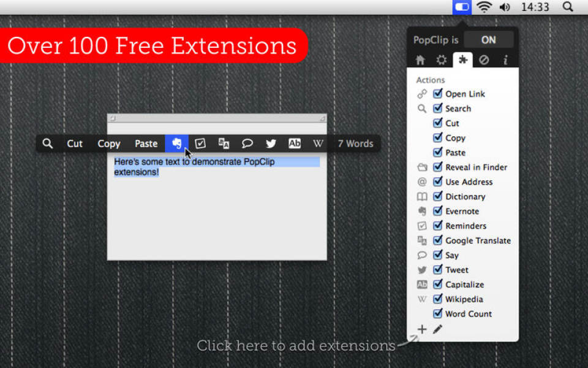Click the Say speech bubble in popup bar
588x368 pixels.
tap(247, 144)
